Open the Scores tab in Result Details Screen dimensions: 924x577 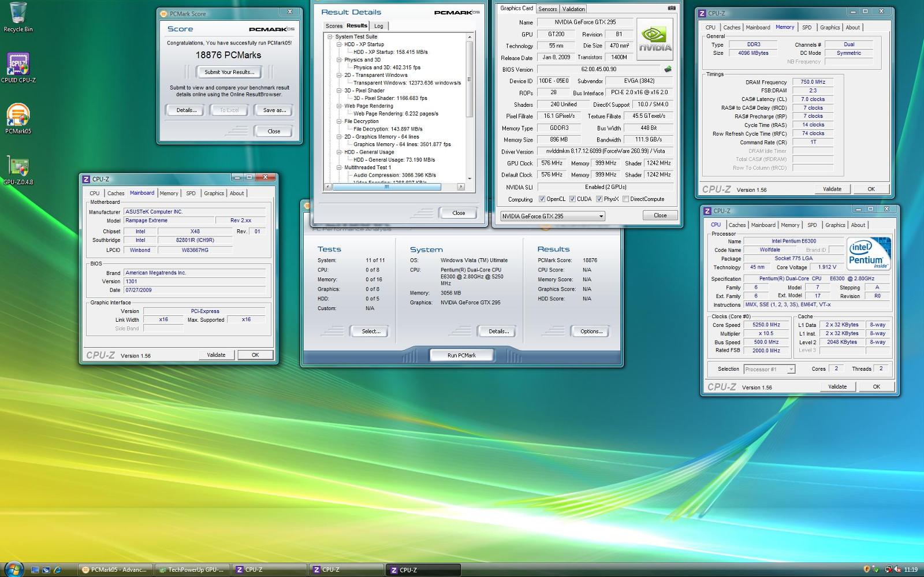(334, 26)
